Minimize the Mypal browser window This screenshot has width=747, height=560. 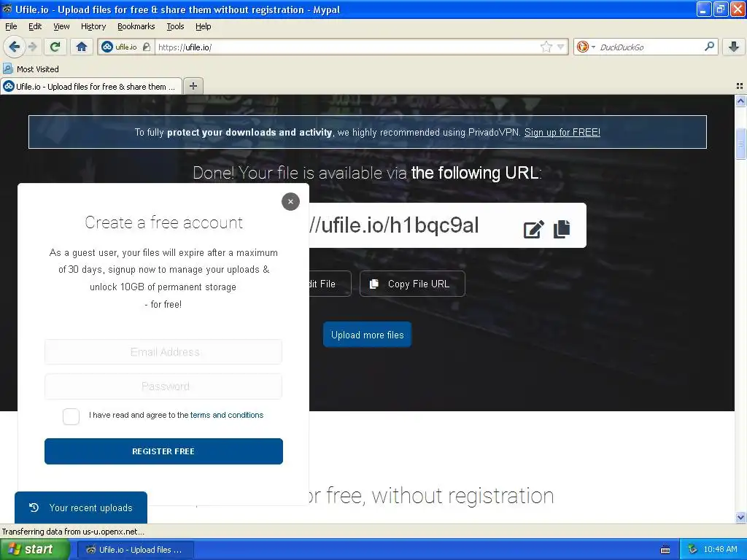704,9
